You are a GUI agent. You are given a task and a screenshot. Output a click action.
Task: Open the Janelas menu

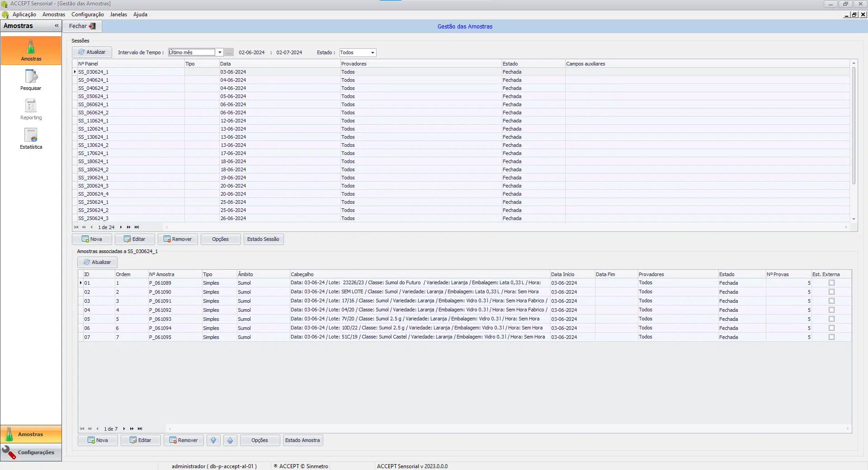click(x=118, y=14)
